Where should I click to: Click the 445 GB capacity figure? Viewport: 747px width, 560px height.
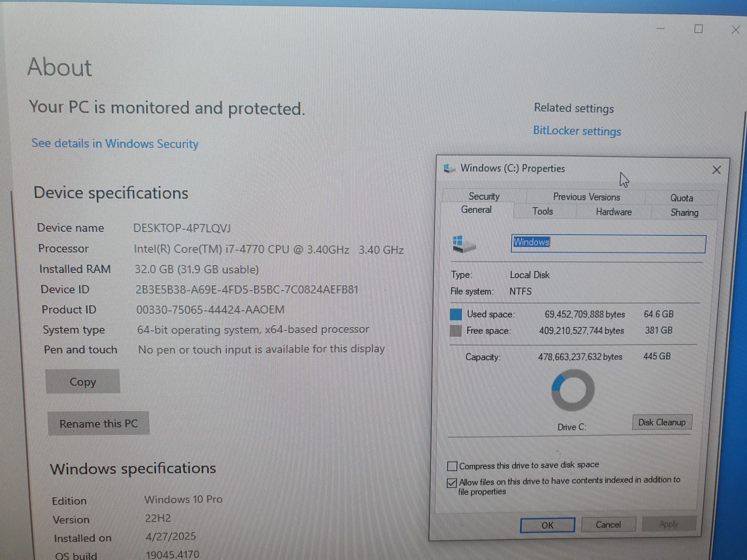[x=657, y=356]
